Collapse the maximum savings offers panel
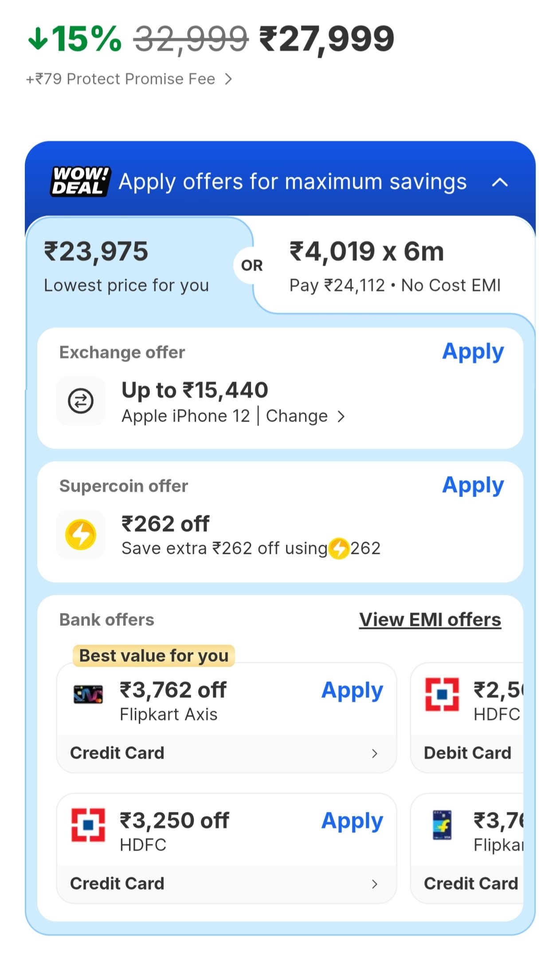This screenshot has height=955, width=560. coord(500,182)
